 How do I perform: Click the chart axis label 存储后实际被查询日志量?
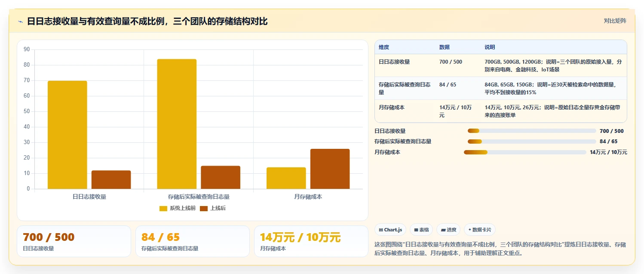coord(199,197)
